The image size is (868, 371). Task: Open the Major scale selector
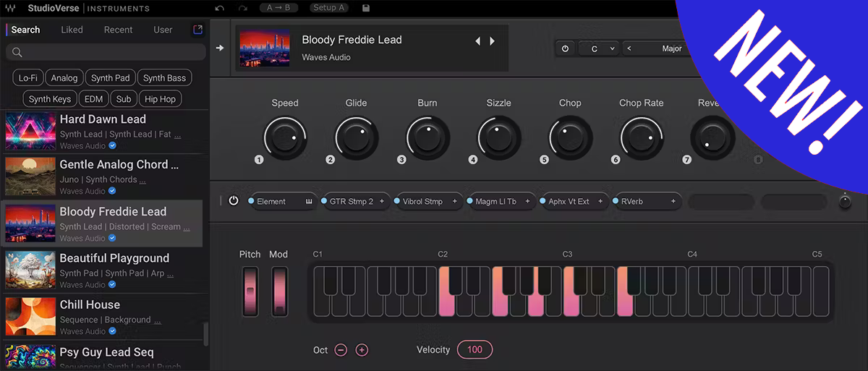point(671,48)
